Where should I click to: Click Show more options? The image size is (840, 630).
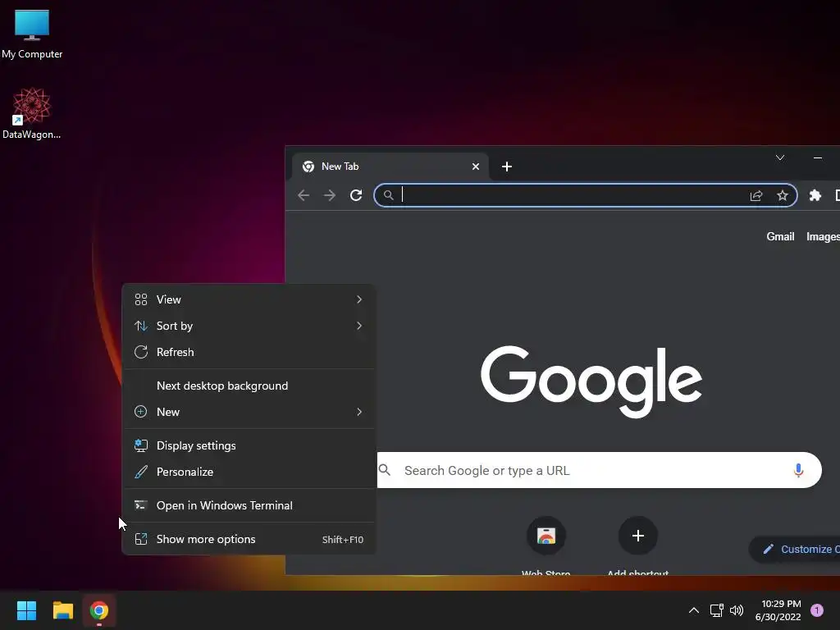click(249, 540)
